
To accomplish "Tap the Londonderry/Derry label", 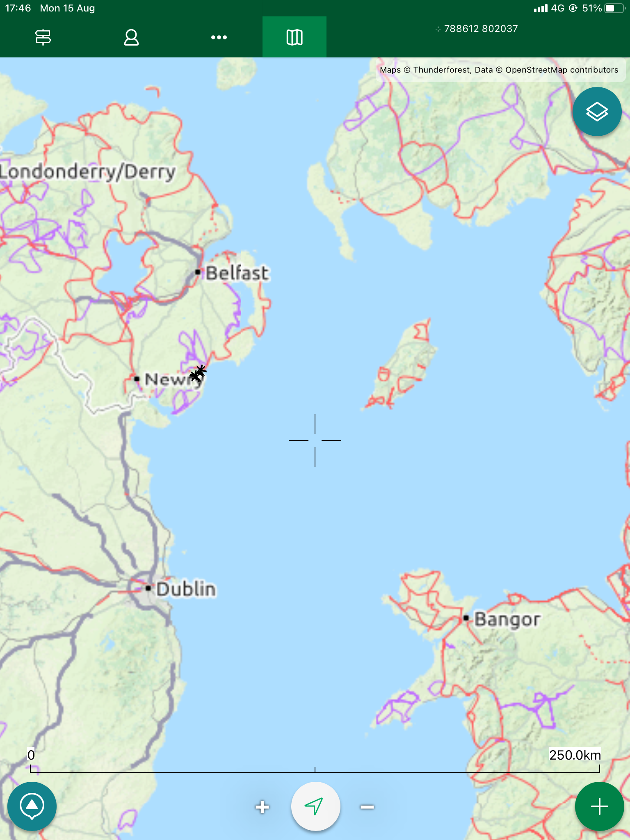I will tap(88, 172).
